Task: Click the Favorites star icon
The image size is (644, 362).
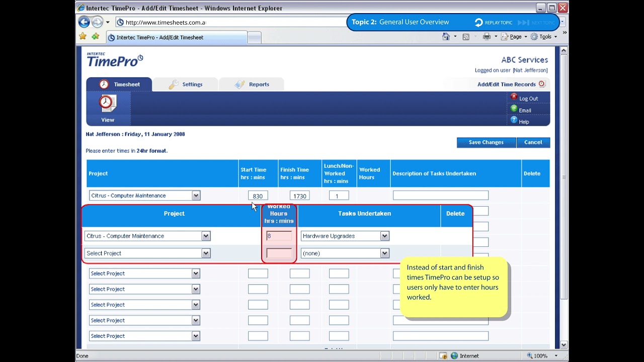Action: [83, 37]
